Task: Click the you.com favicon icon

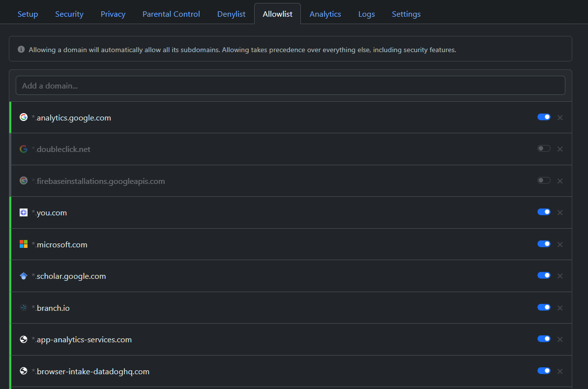Action: click(23, 212)
